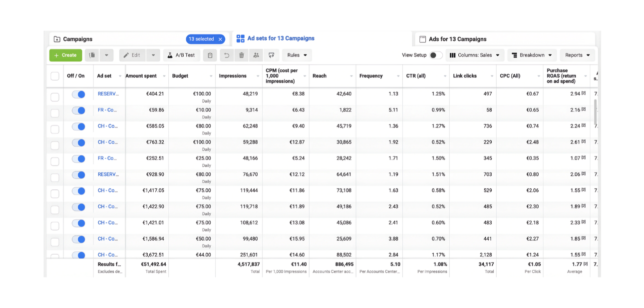Open the RESERV... ad set with €928.90 spent
The width and height of the screenshot is (644, 308).
coord(108,174)
